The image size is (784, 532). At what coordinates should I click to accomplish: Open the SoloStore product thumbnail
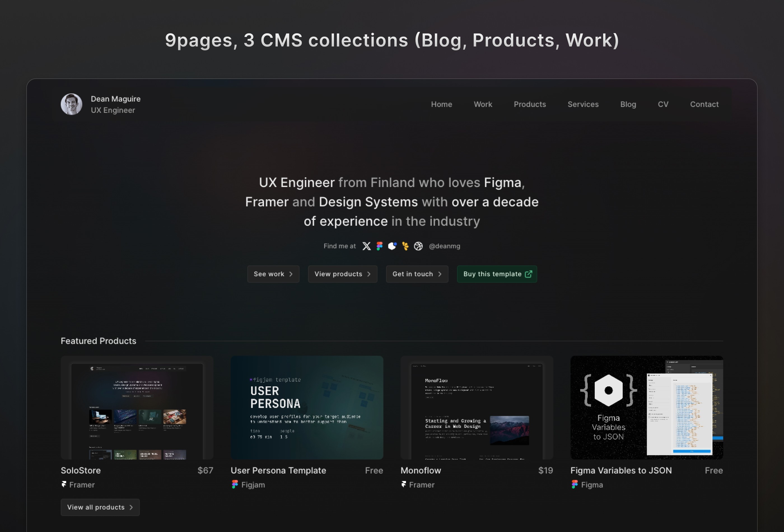[x=137, y=407]
